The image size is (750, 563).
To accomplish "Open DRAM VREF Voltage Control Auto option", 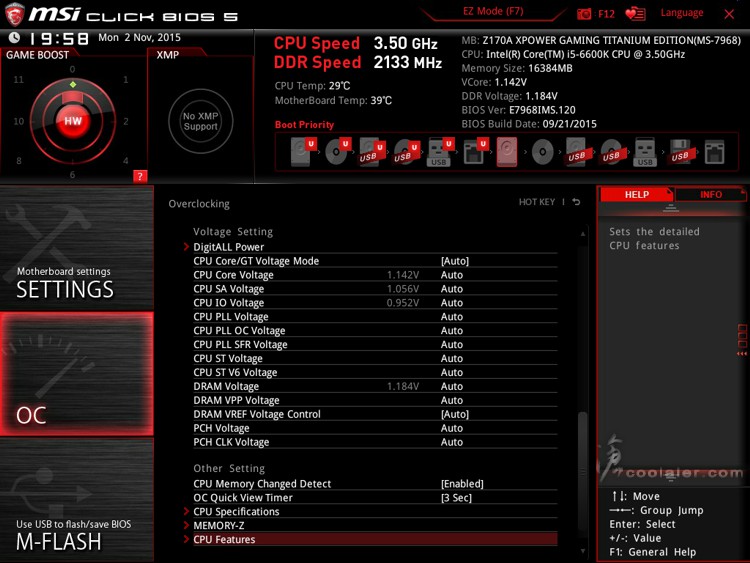I will (454, 414).
